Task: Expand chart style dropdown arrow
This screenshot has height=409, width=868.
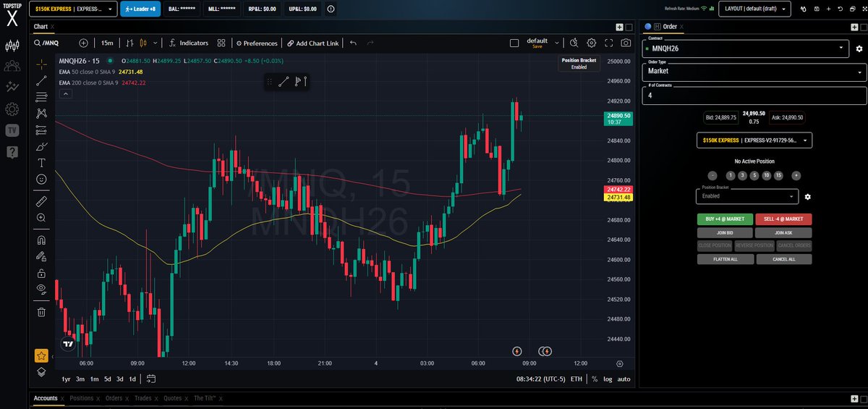Action: (x=154, y=43)
